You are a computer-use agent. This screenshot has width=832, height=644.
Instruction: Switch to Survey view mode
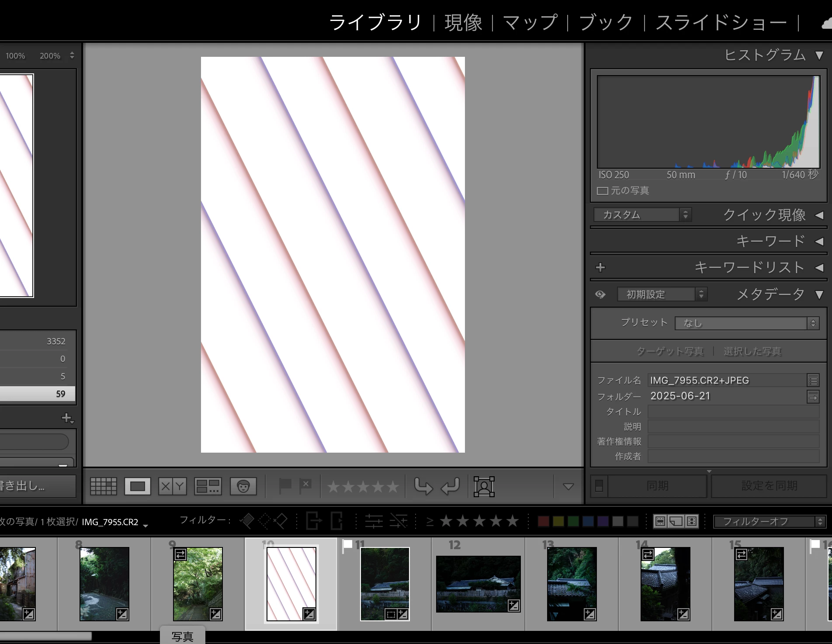pos(208,486)
